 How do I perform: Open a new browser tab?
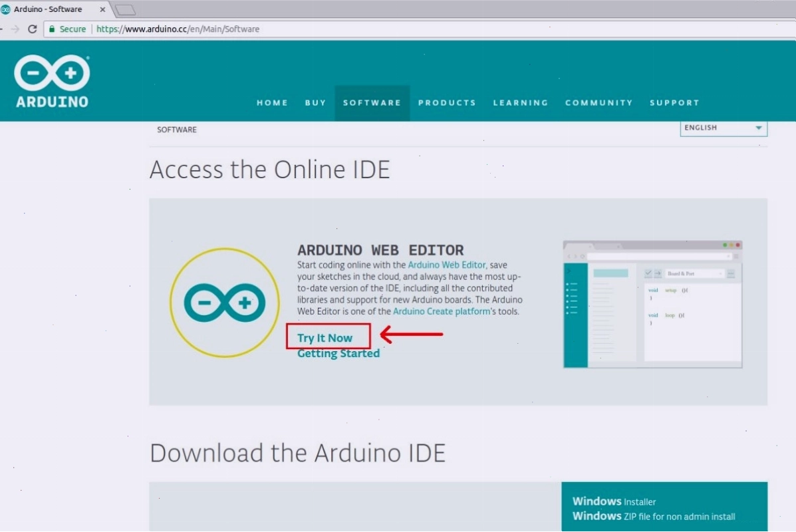[x=125, y=10]
